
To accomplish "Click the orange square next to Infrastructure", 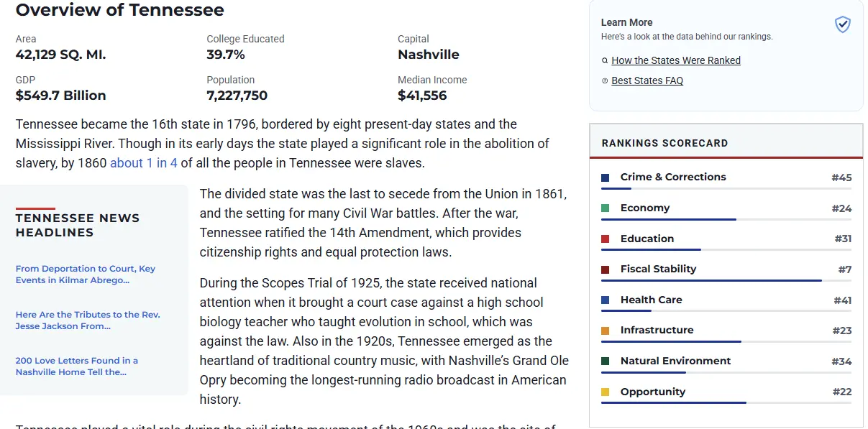I will tap(606, 331).
